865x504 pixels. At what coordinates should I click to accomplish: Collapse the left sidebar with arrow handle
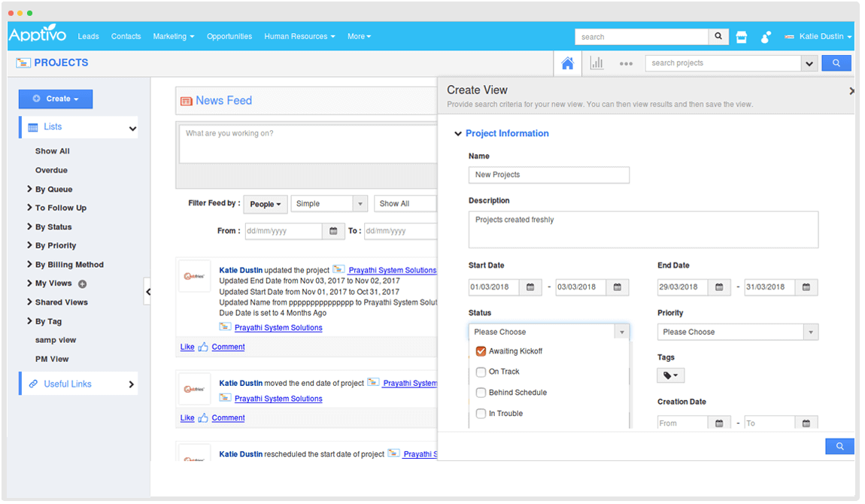coord(147,292)
